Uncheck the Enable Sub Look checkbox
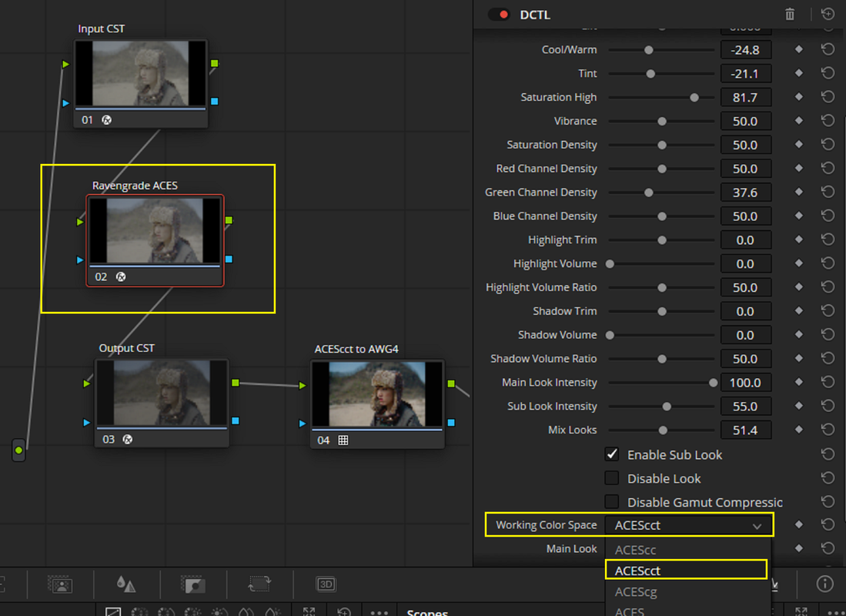The image size is (846, 616). 612,454
